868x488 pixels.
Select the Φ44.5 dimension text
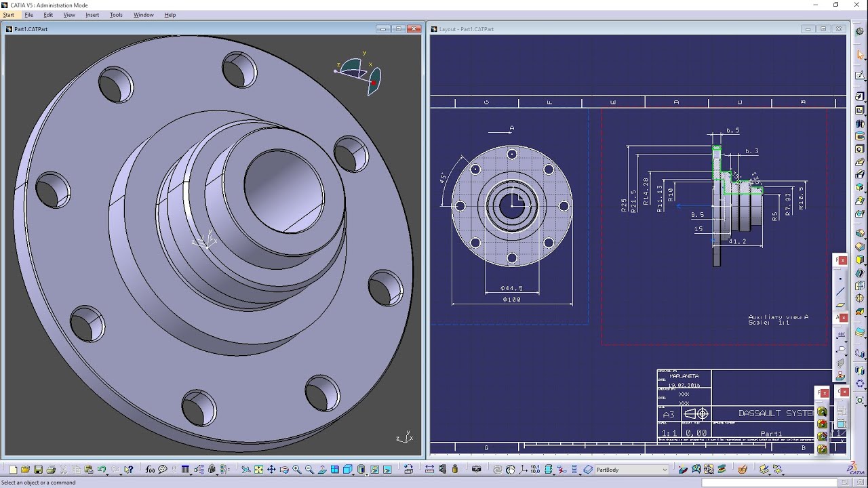click(511, 289)
